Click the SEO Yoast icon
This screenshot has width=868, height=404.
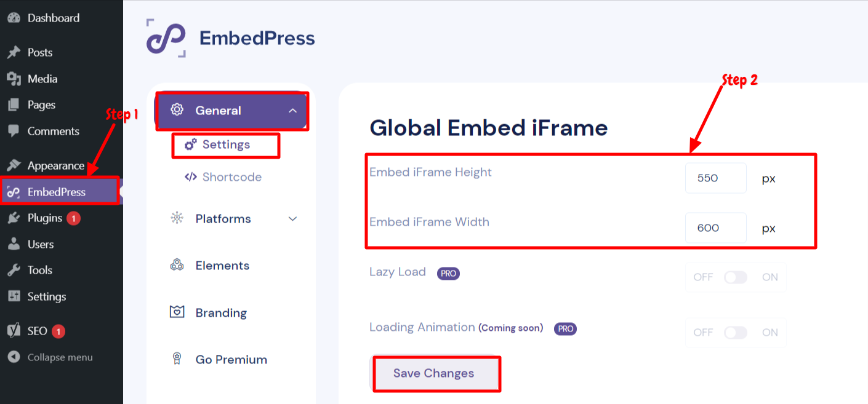coord(14,331)
